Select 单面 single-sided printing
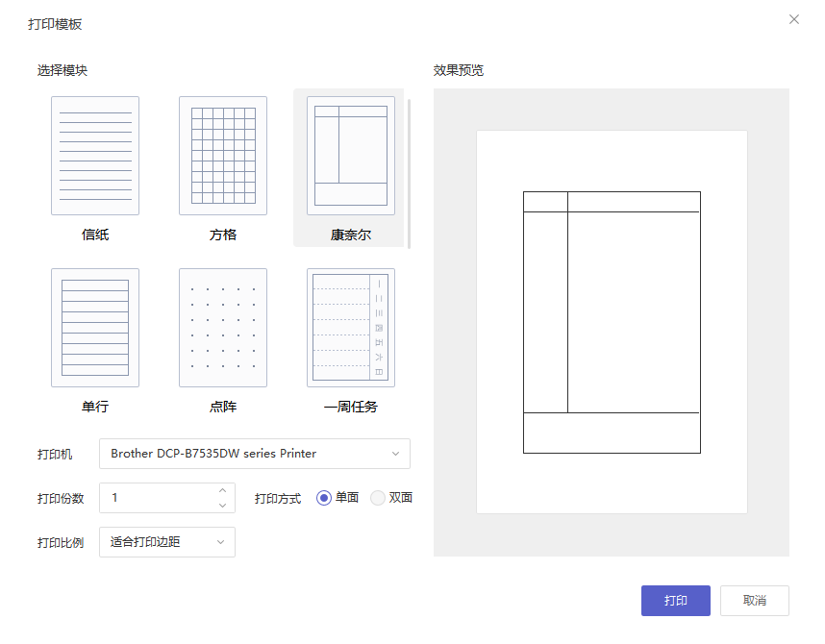825x644 pixels. (324, 498)
